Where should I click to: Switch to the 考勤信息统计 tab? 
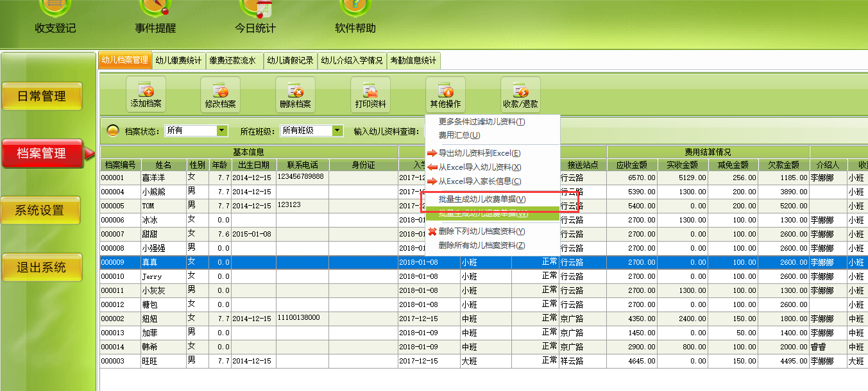[x=413, y=61]
